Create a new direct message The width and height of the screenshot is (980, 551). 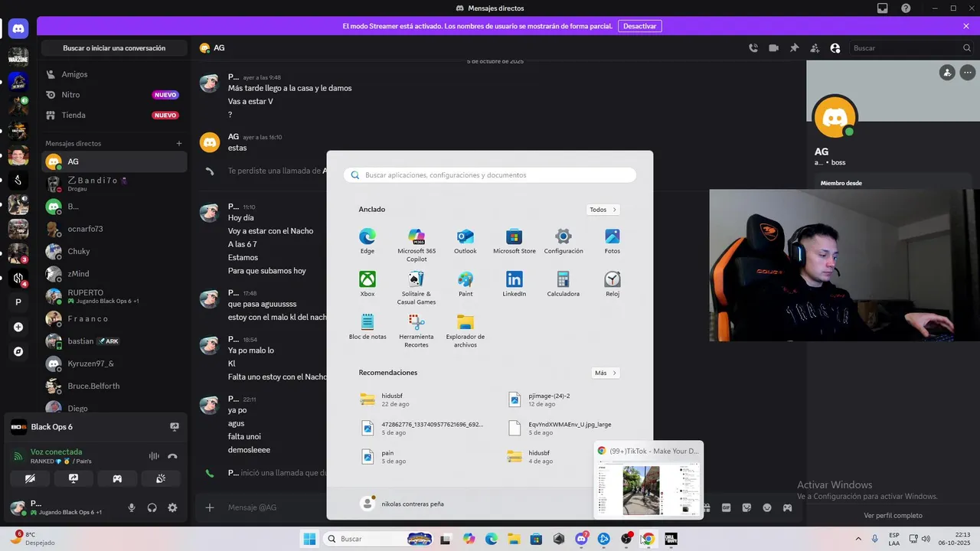click(x=179, y=143)
